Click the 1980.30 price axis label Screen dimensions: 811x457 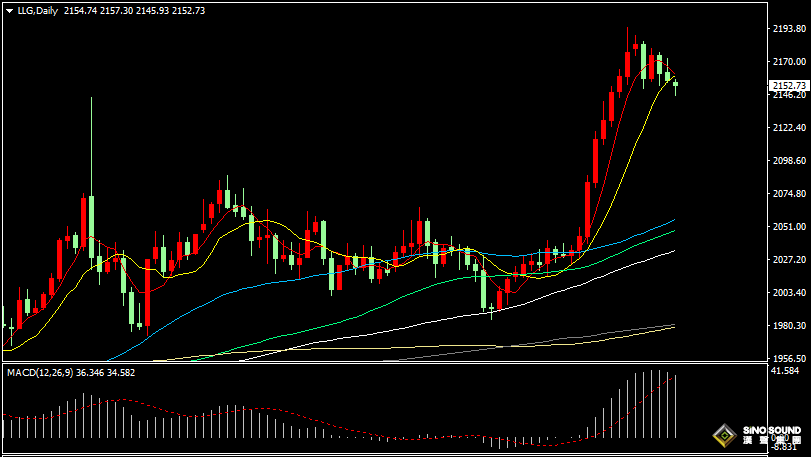788,326
